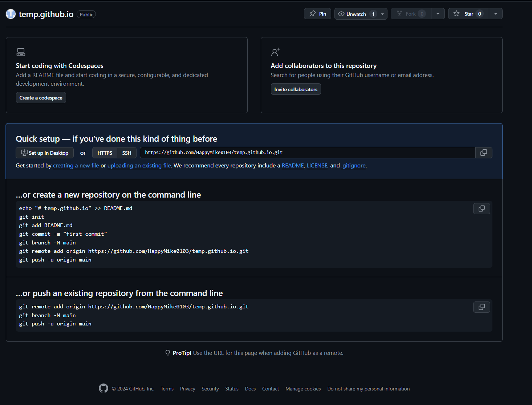Open the Docs footer link

[250, 389]
